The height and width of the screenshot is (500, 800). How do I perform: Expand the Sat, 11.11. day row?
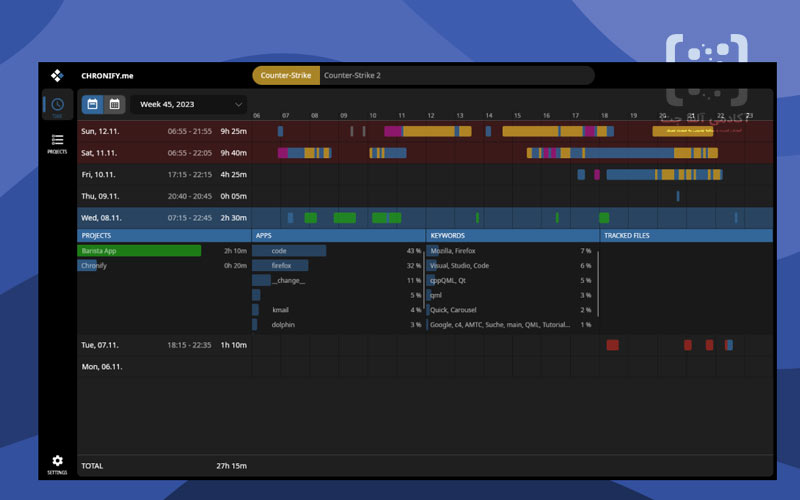(x=425, y=153)
